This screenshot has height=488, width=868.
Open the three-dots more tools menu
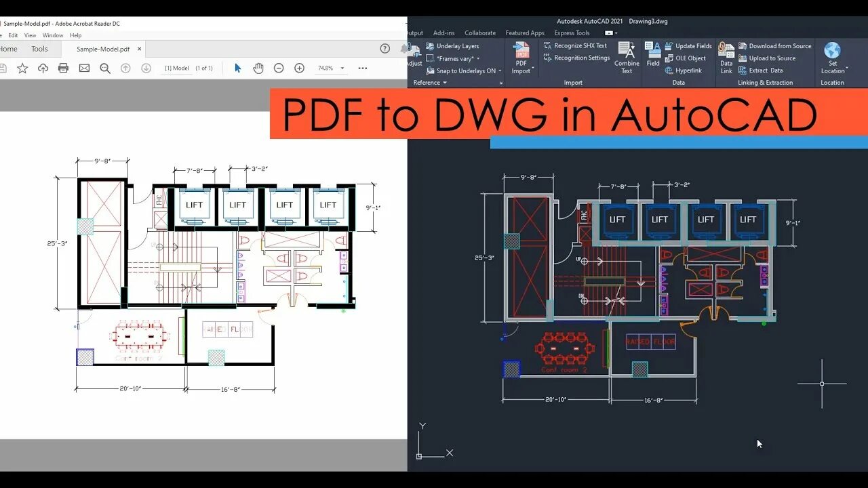(x=363, y=68)
